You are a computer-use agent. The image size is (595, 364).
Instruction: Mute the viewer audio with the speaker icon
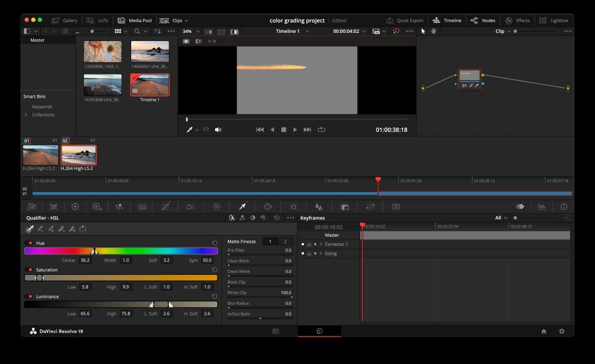[x=218, y=129]
